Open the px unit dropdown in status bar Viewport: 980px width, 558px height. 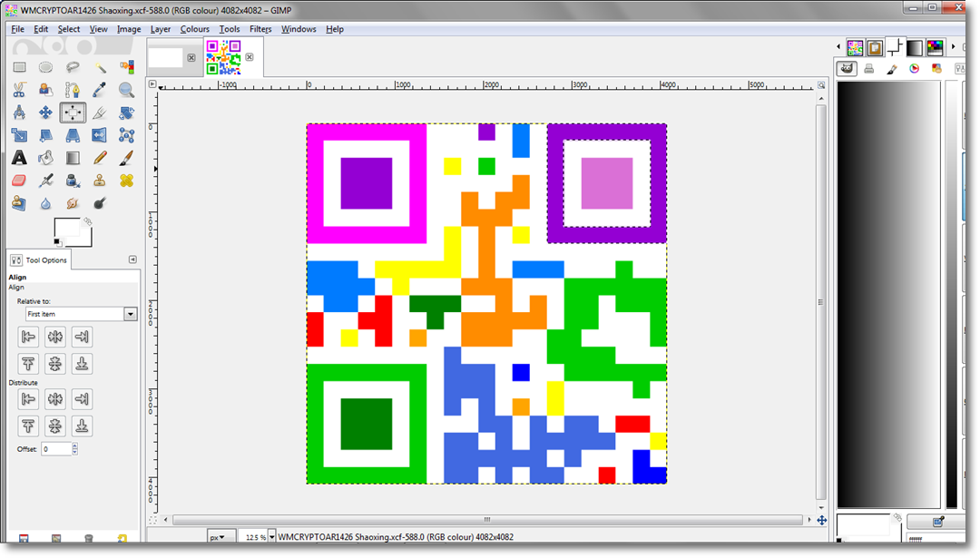pos(221,537)
